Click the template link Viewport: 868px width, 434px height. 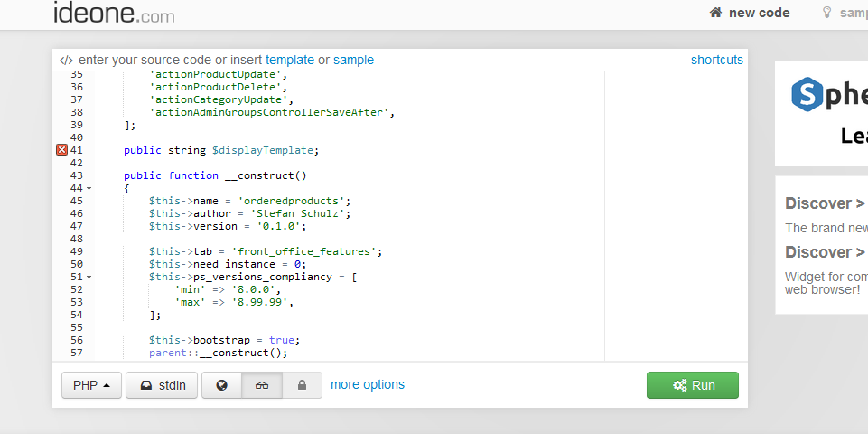pos(290,60)
